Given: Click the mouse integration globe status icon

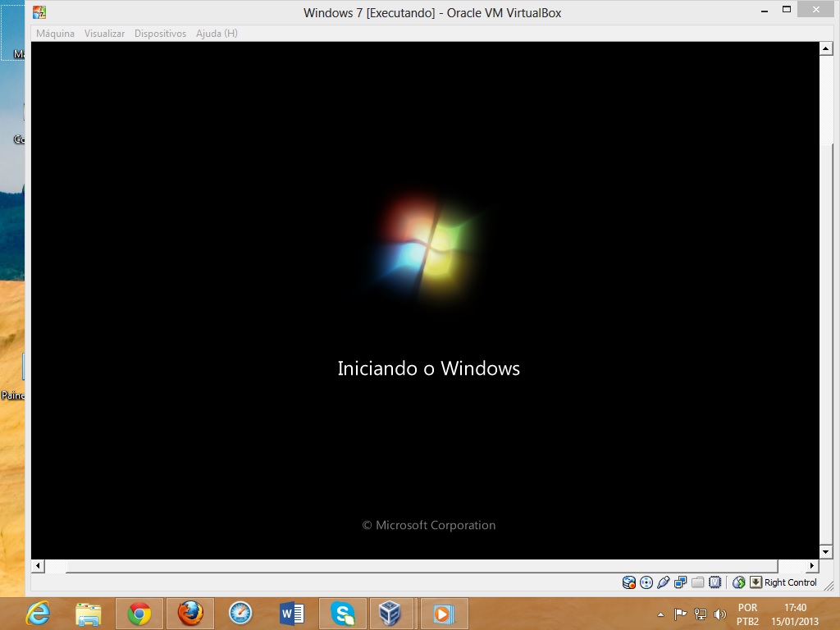Looking at the screenshot, I should (739, 582).
